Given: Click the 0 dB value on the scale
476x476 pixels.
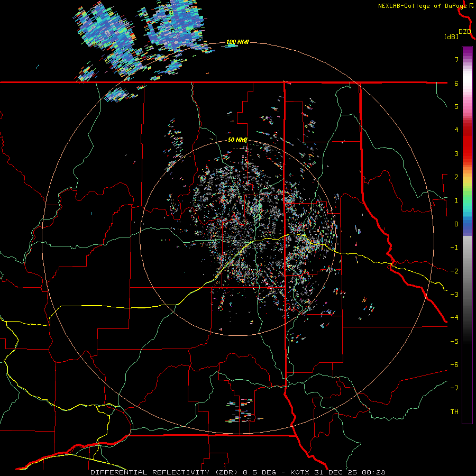Looking at the screenshot, I should tap(456, 224).
